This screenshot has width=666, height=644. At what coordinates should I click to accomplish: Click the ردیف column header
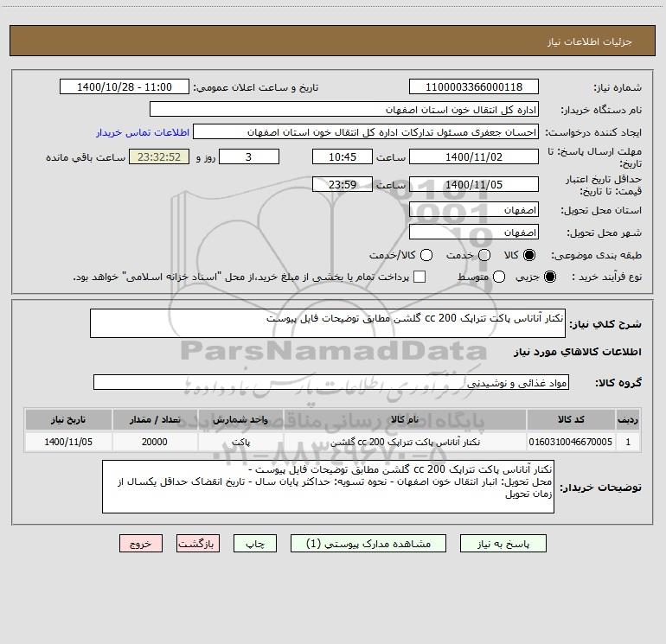click(628, 419)
